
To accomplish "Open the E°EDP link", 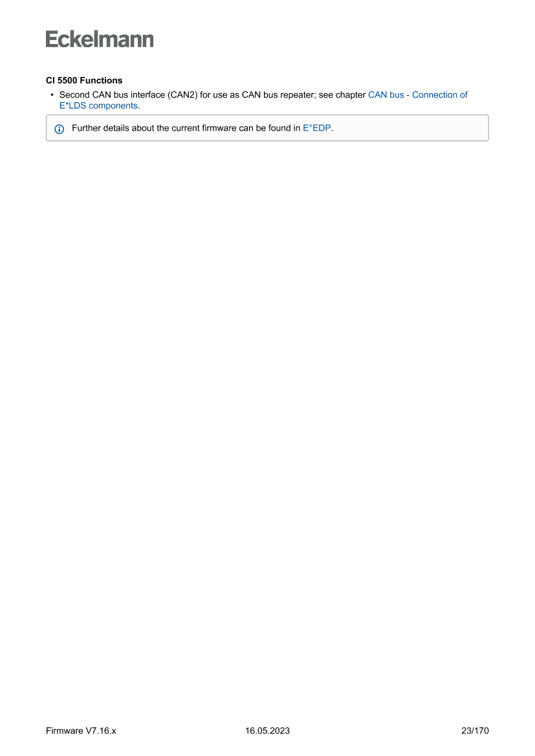I will tap(316, 128).
